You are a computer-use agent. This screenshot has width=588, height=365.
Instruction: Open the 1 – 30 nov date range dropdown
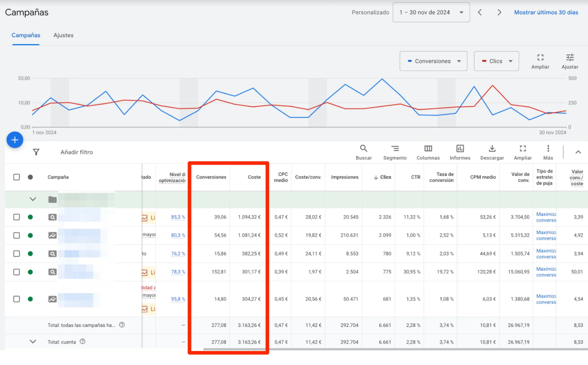(x=431, y=12)
